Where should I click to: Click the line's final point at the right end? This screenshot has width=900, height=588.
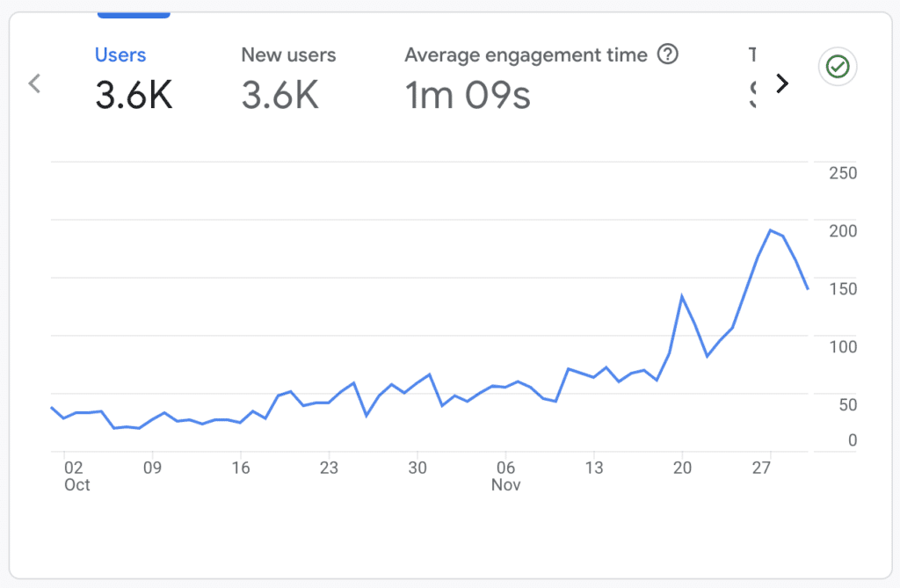(x=808, y=288)
